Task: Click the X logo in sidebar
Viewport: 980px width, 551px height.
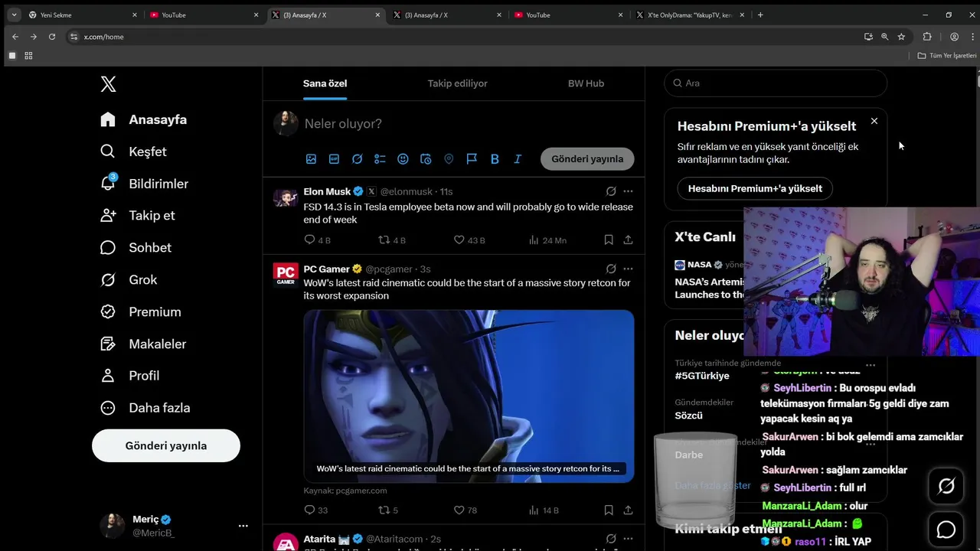Action: click(109, 84)
